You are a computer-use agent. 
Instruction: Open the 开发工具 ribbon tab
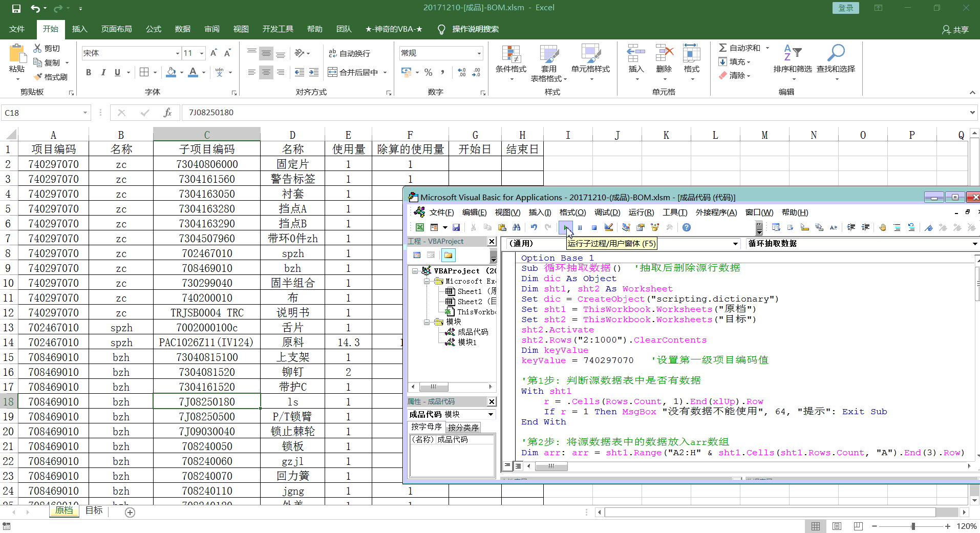pos(278,29)
